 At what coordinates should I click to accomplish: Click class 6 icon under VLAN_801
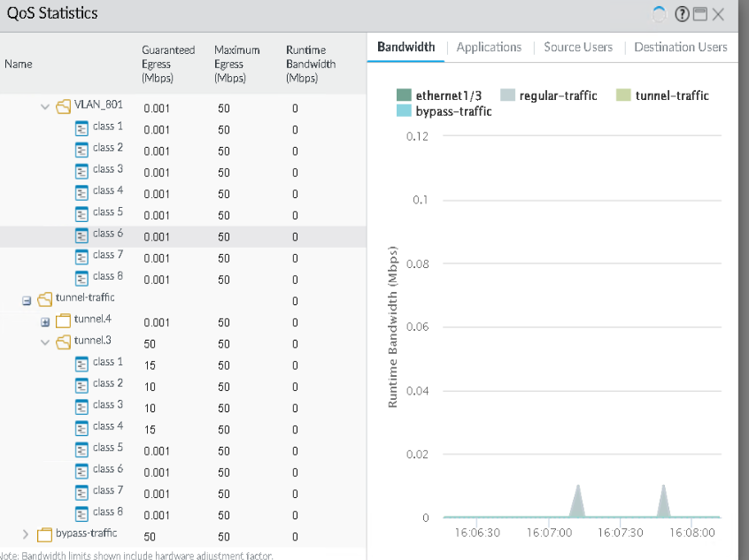82,234
